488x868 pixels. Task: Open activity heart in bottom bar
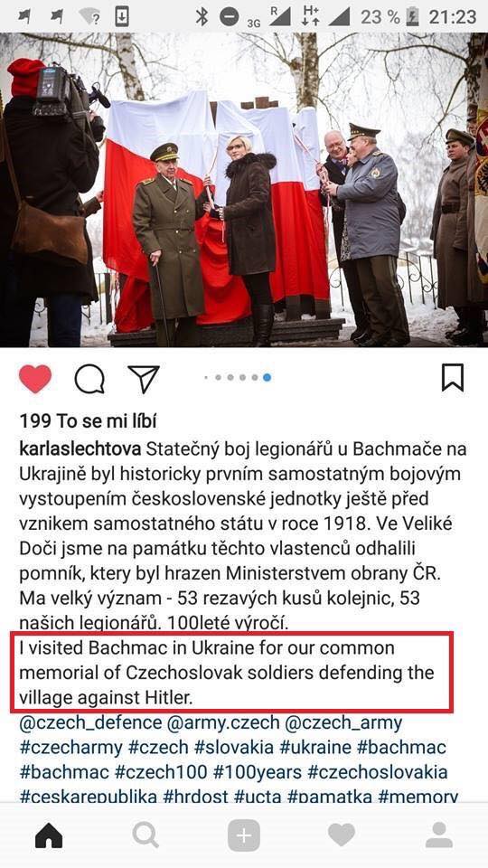click(x=342, y=835)
